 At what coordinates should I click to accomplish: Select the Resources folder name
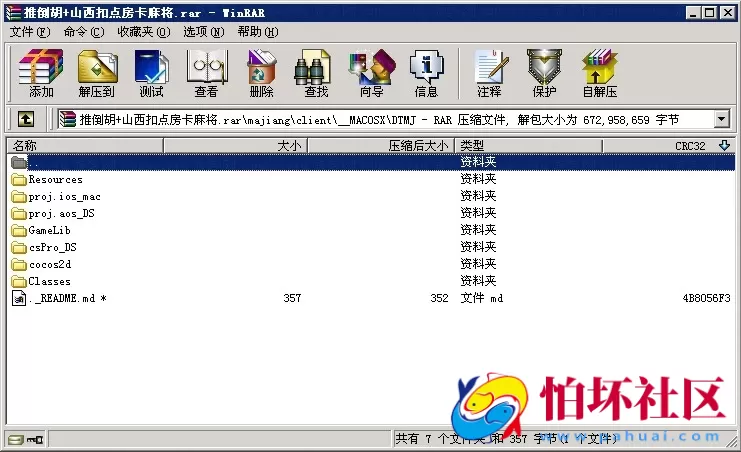[55, 180]
